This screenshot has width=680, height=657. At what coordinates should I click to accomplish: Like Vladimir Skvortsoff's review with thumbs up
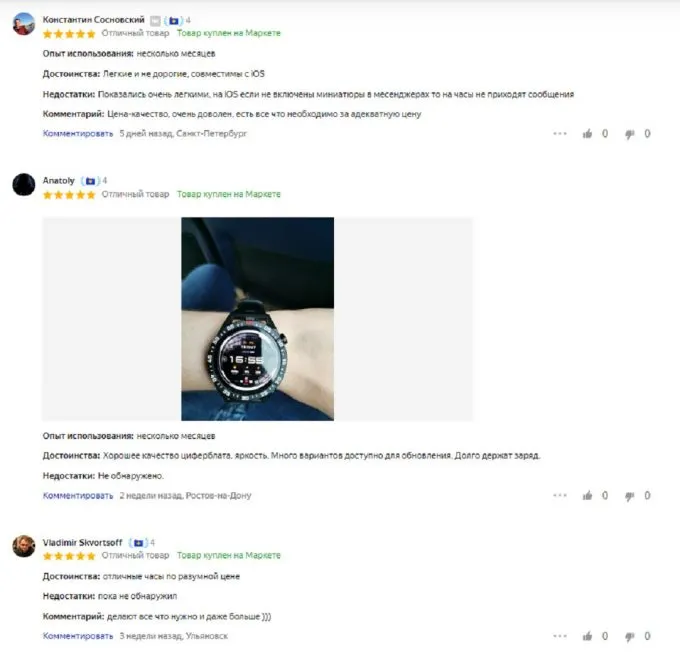(x=587, y=636)
